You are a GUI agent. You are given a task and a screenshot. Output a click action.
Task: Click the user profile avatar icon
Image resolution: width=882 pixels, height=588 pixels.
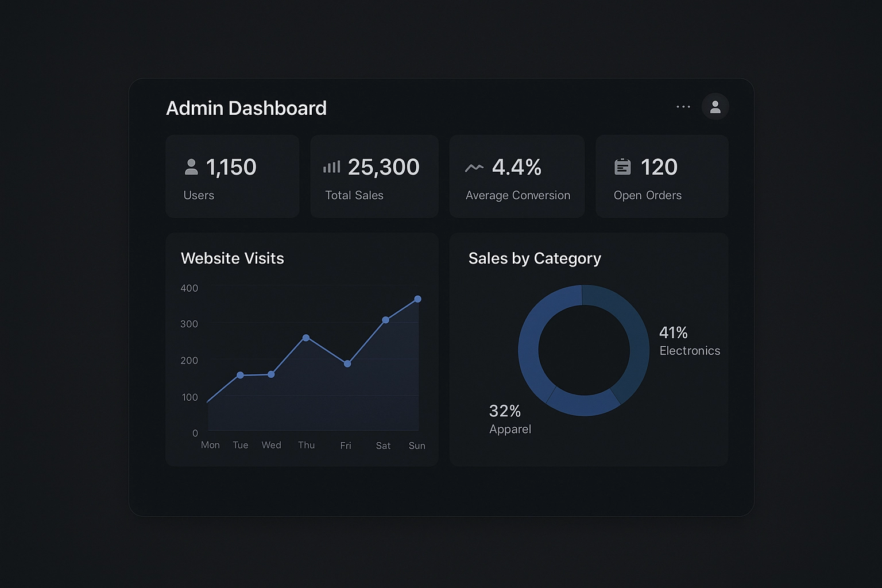tap(715, 107)
